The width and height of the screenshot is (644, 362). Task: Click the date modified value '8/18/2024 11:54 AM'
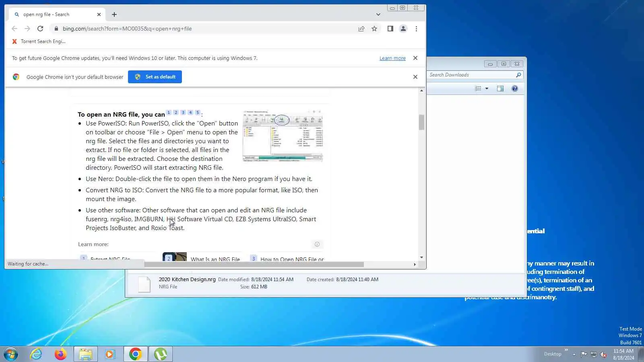(x=272, y=280)
